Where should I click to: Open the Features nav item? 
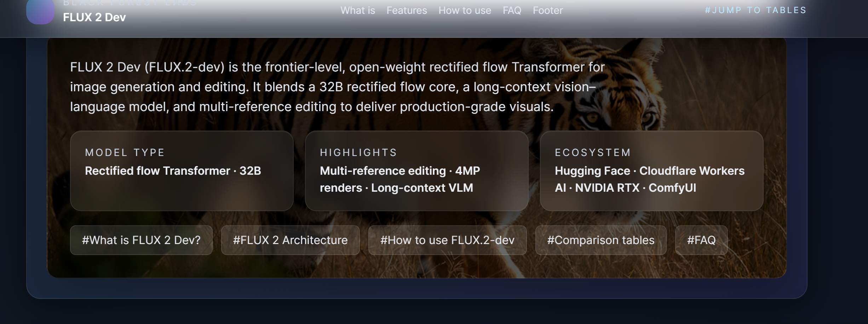[406, 11]
